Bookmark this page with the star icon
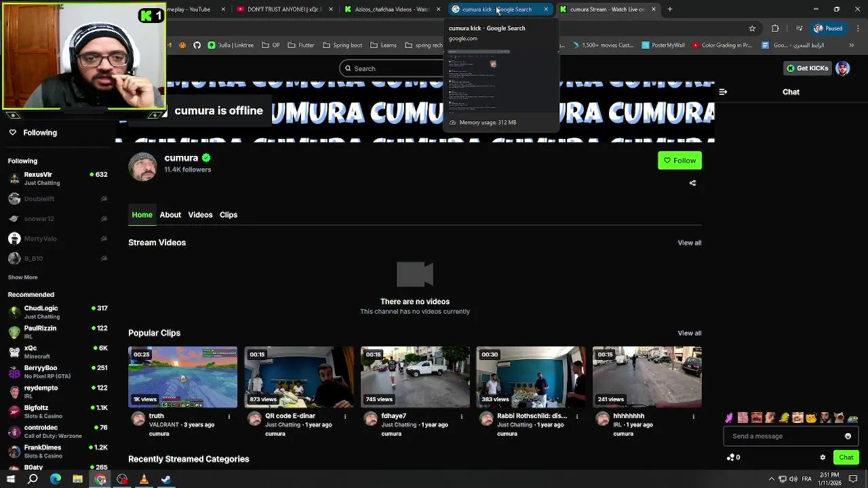This screenshot has height=488, width=868. click(752, 28)
